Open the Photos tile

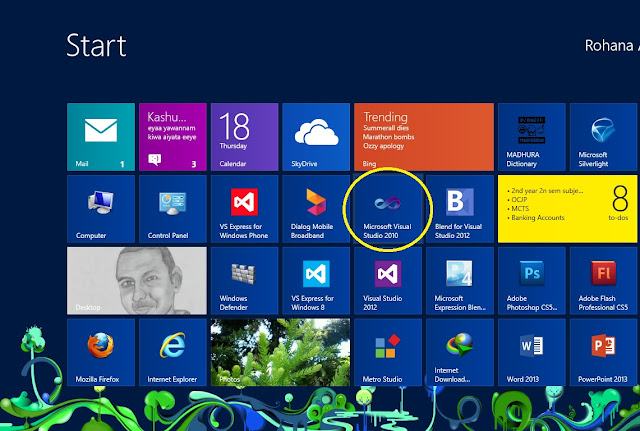coord(280,353)
